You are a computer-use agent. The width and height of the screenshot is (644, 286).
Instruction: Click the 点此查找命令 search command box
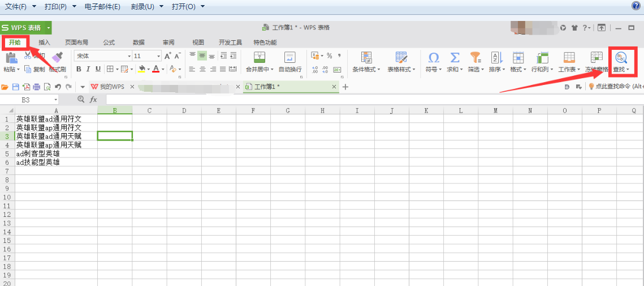(616, 87)
